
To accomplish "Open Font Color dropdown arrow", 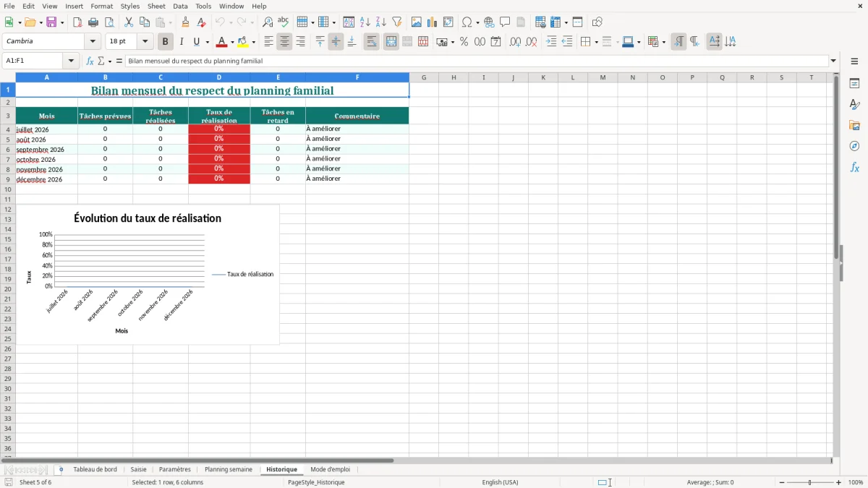I will point(232,42).
